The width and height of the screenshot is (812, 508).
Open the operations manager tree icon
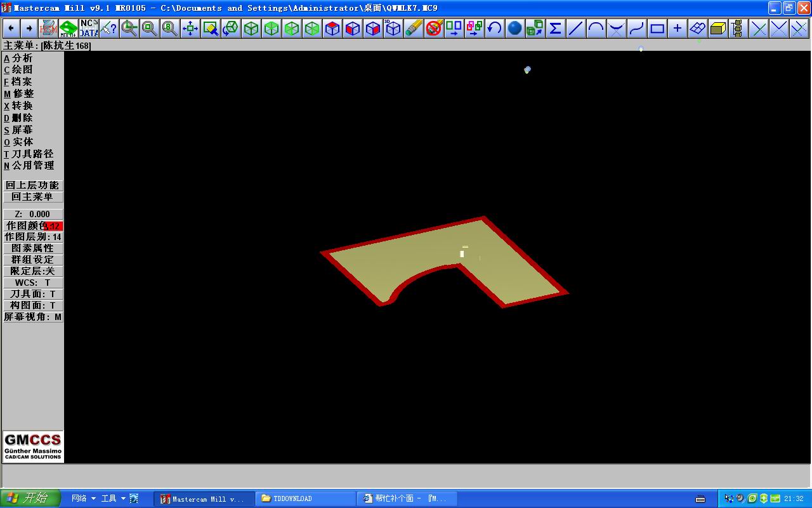[737, 29]
